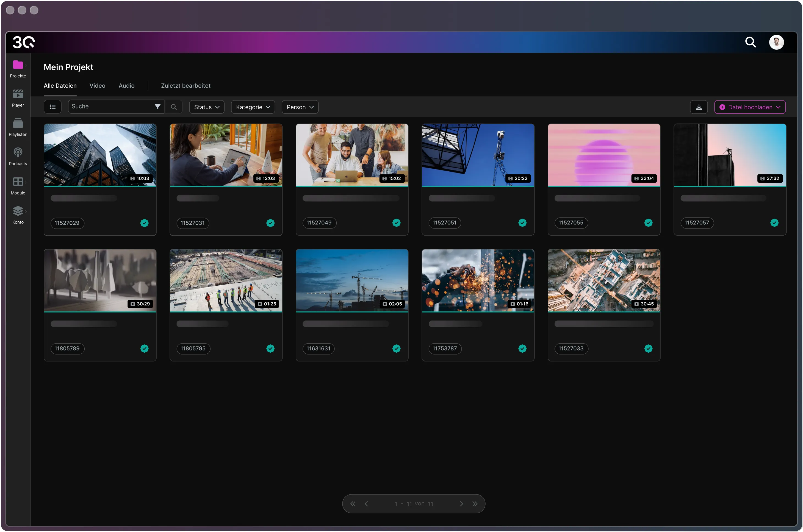Open the Player sidebar section

(18, 98)
